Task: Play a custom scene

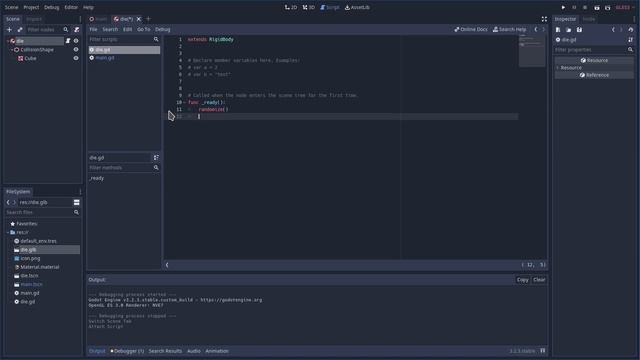Action: pyautogui.click(x=608, y=7)
